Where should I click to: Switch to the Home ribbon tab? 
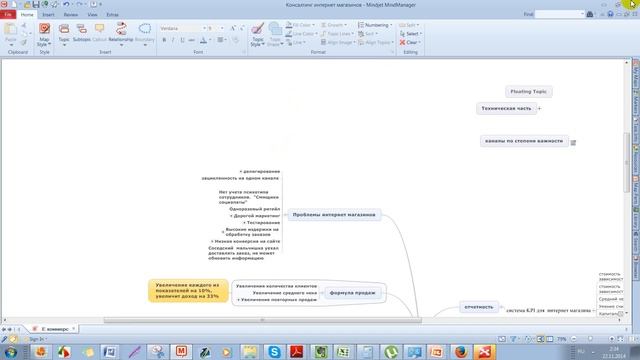point(27,15)
